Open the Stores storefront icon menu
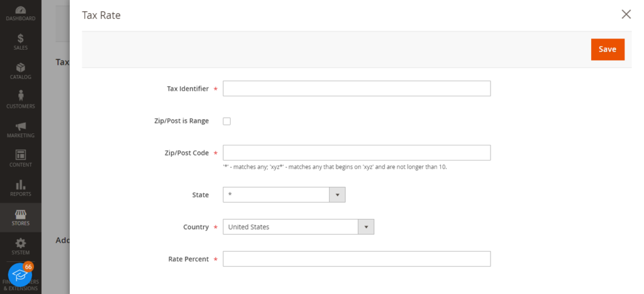Image resolution: width=644 pixels, height=294 pixels. coord(21,218)
